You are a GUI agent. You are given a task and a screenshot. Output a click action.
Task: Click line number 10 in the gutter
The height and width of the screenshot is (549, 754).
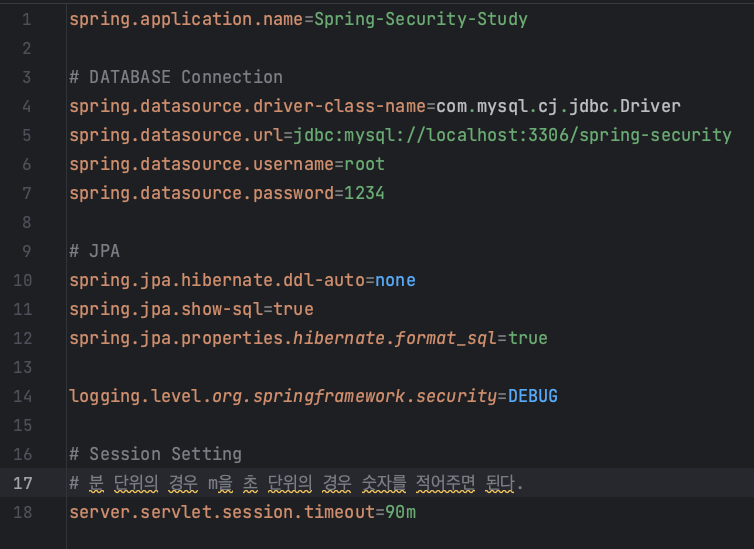(23, 280)
